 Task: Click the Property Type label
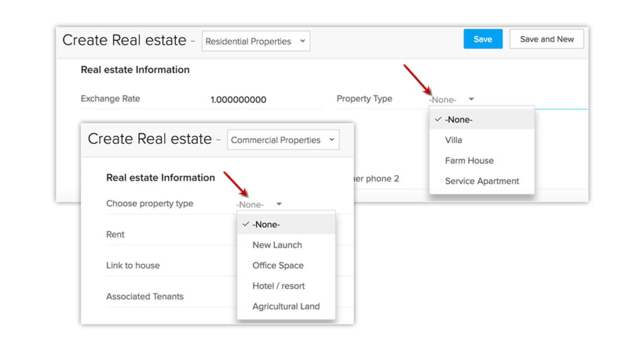(364, 99)
